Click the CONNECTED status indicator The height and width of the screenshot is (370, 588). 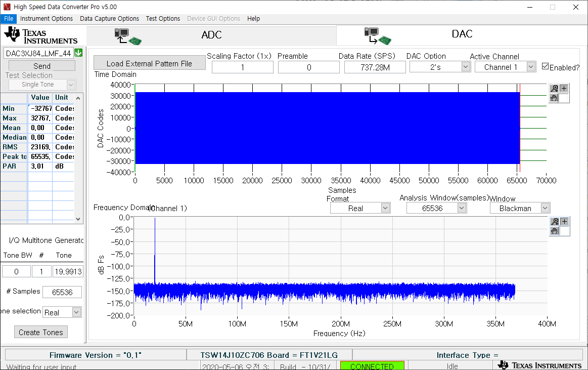[x=372, y=365]
